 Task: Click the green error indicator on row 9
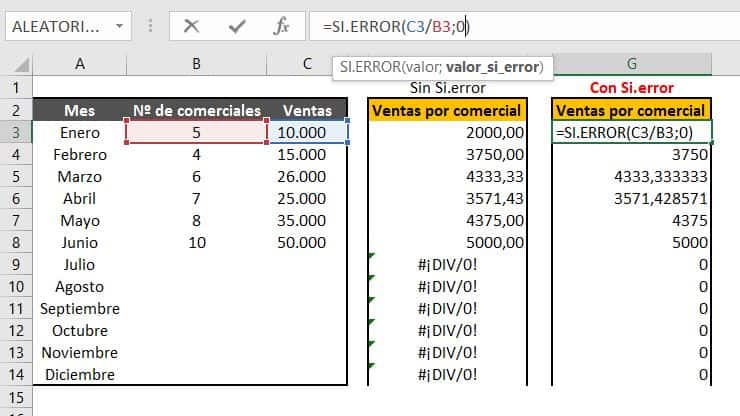(371, 256)
